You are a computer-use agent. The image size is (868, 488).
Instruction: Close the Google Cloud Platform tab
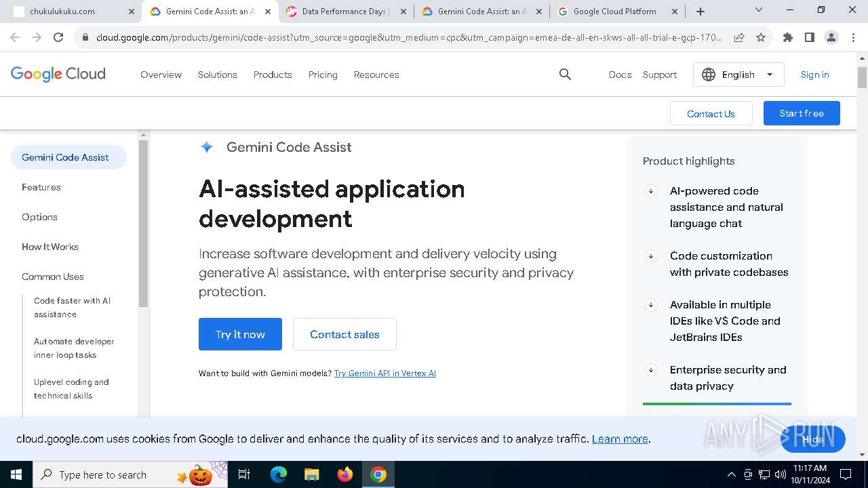click(x=675, y=12)
